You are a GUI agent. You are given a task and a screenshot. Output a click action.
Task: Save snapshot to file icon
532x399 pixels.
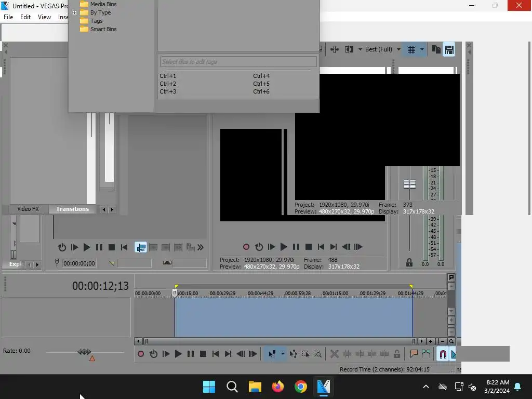tap(449, 50)
